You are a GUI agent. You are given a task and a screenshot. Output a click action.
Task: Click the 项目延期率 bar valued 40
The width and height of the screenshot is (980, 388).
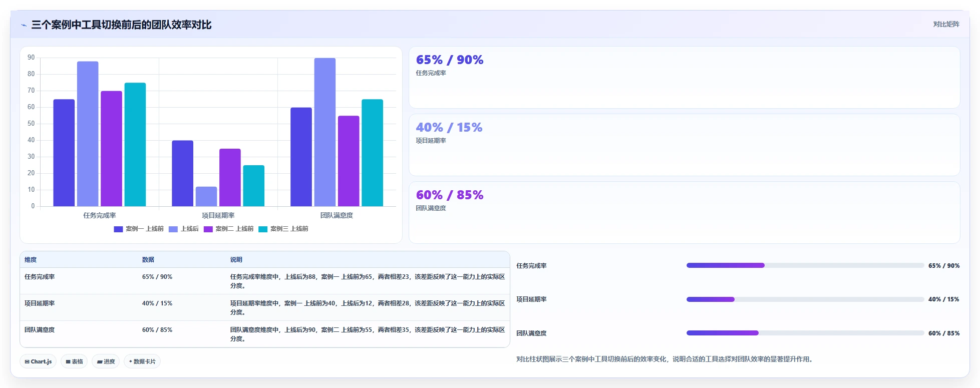182,173
